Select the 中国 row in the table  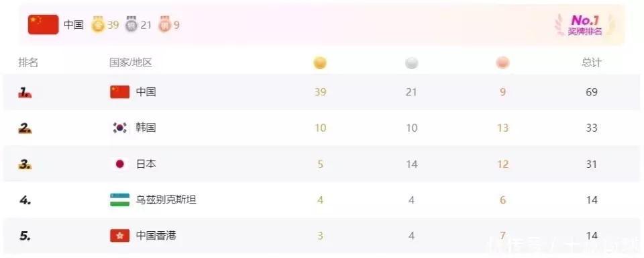click(x=322, y=92)
